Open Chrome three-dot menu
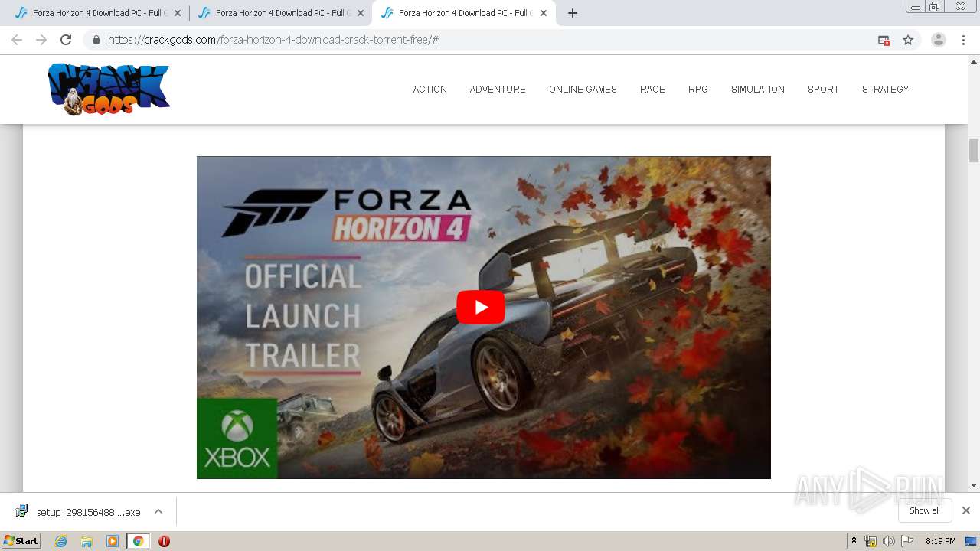Viewport: 980px width, 551px height. click(963, 40)
